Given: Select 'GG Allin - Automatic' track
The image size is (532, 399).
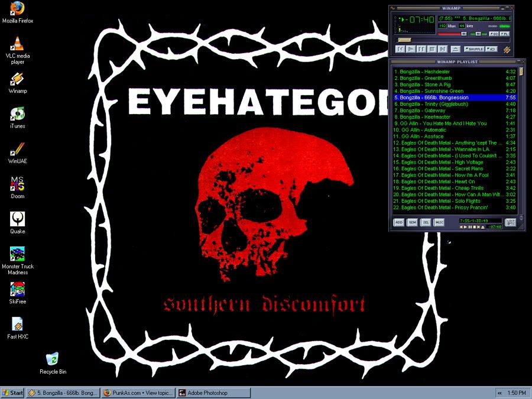Looking at the screenshot, I should pyautogui.click(x=455, y=129).
